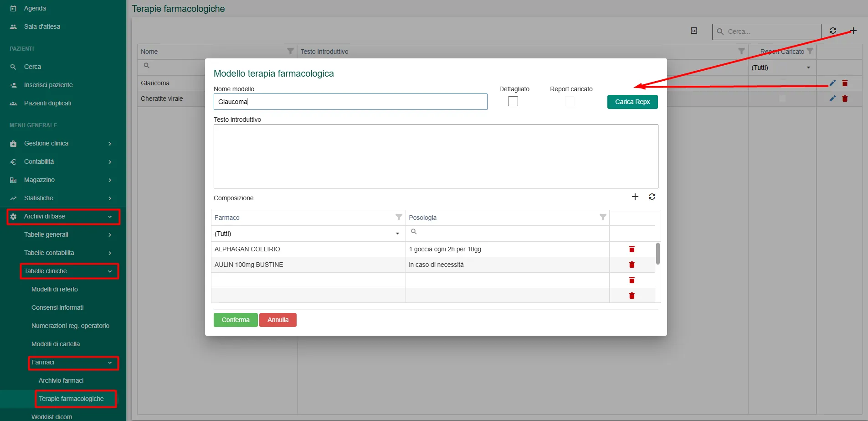Collapse Archivi di base section
The width and height of the screenshot is (868, 421).
click(63, 216)
